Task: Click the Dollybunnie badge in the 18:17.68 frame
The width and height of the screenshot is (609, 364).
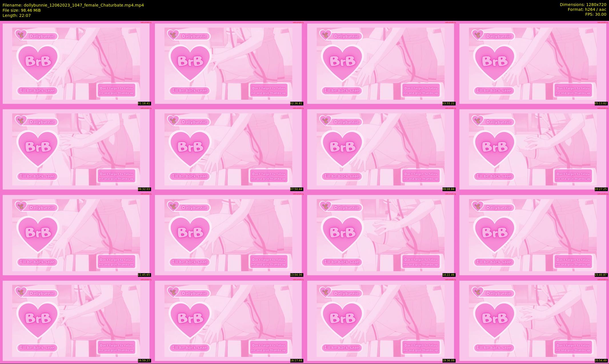Action: click(194, 293)
